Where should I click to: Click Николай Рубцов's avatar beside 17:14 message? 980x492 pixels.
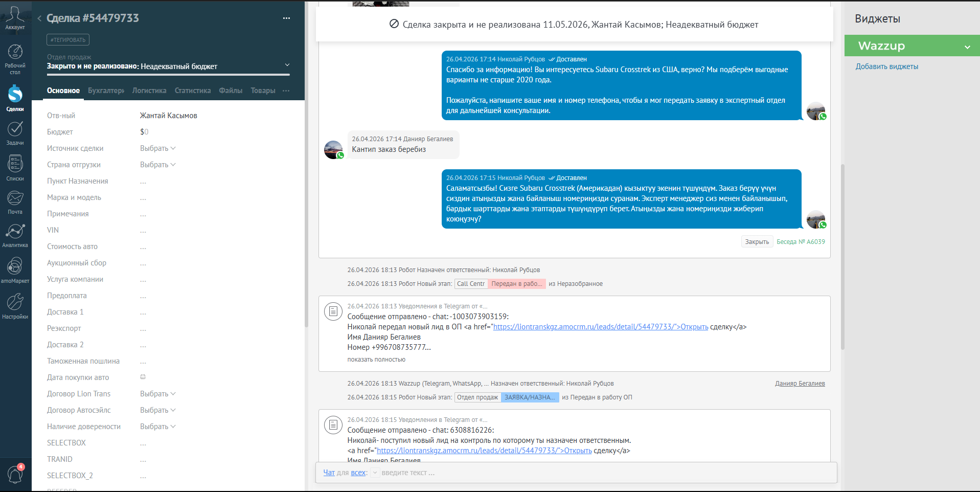point(816,111)
